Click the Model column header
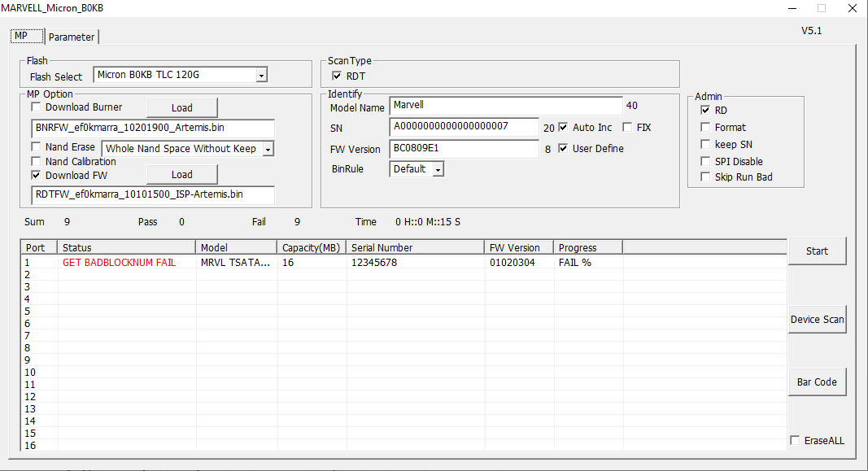 pos(237,247)
